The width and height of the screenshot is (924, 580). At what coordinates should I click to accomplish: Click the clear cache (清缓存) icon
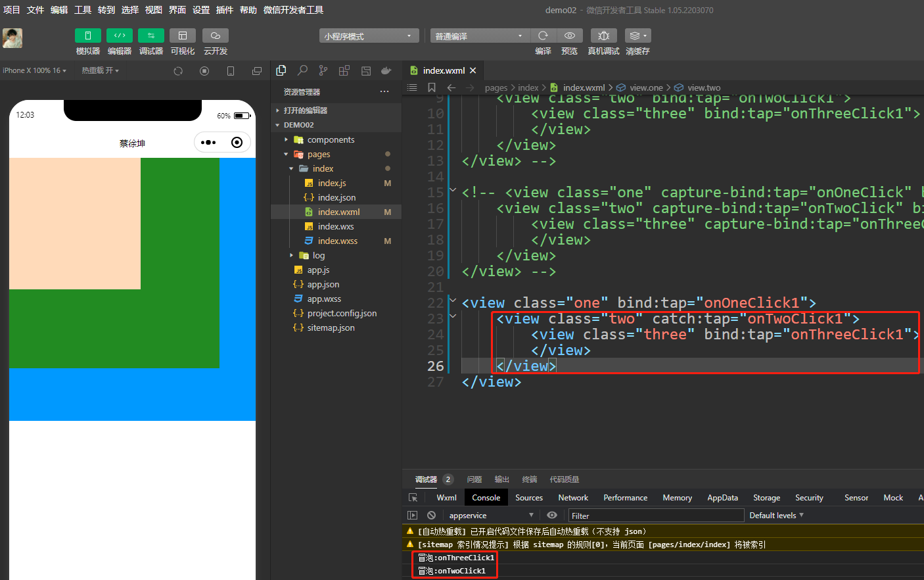(x=637, y=36)
